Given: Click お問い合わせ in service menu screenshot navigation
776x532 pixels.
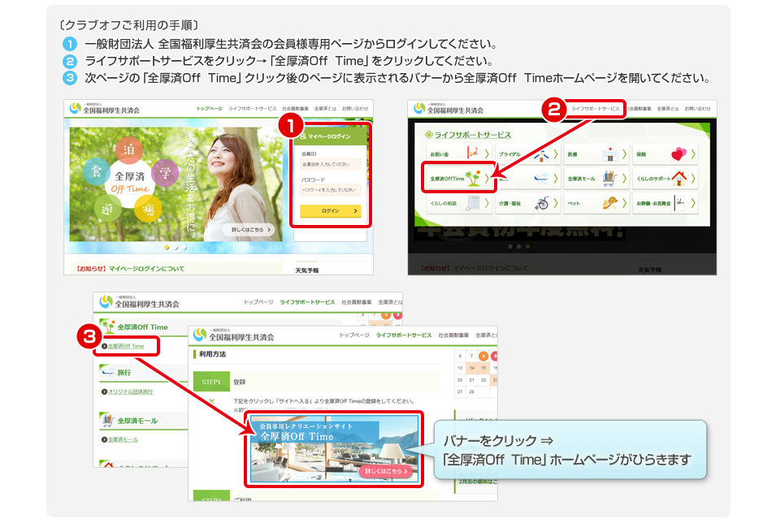Looking at the screenshot, I should pyautogui.click(x=698, y=108).
